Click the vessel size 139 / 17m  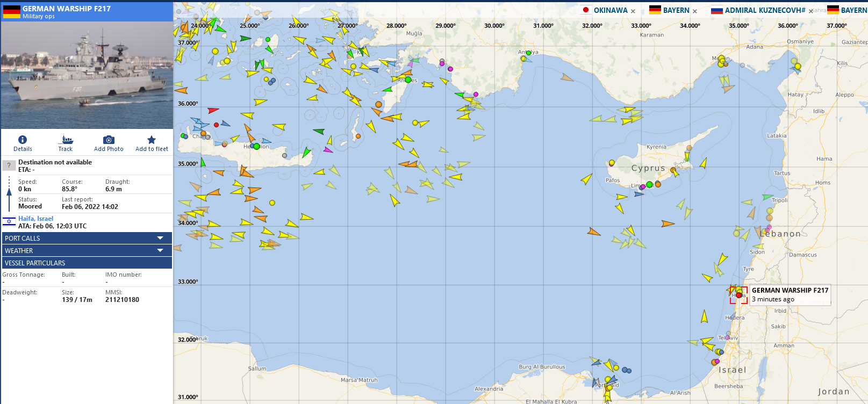click(x=77, y=300)
